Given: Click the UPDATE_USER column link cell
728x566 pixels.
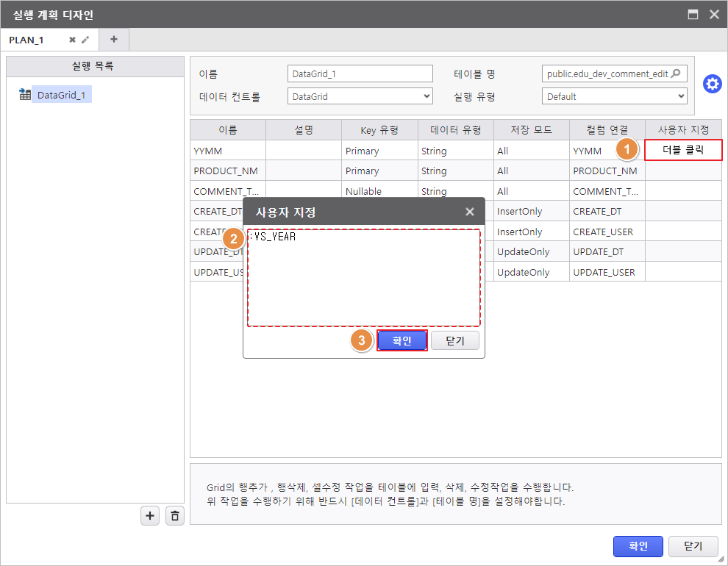Looking at the screenshot, I should (607, 272).
